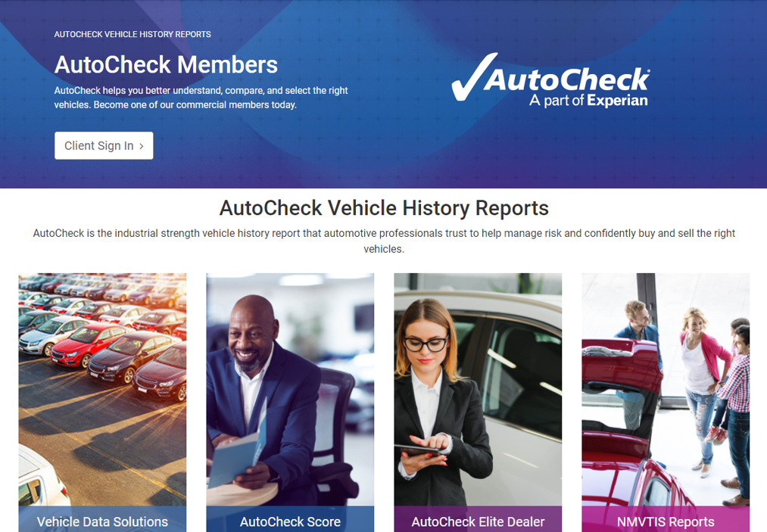Click the Client Sign In button
The height and width of the screenshot is (532, 767).
104,146
